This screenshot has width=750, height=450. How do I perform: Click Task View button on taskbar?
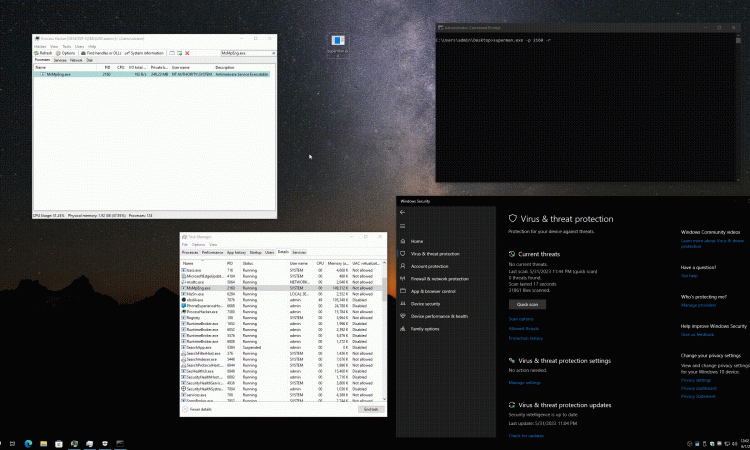click(x=13, y=444)
